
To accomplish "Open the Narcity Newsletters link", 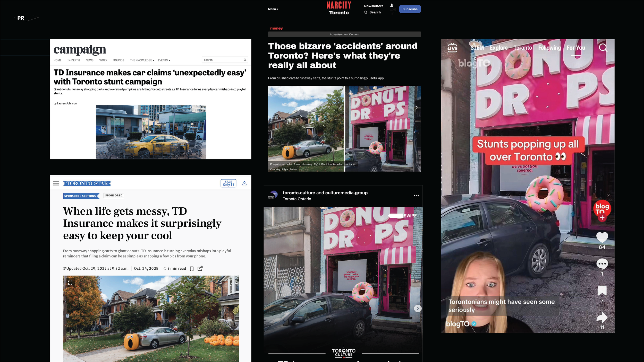I will click(374, 6).
